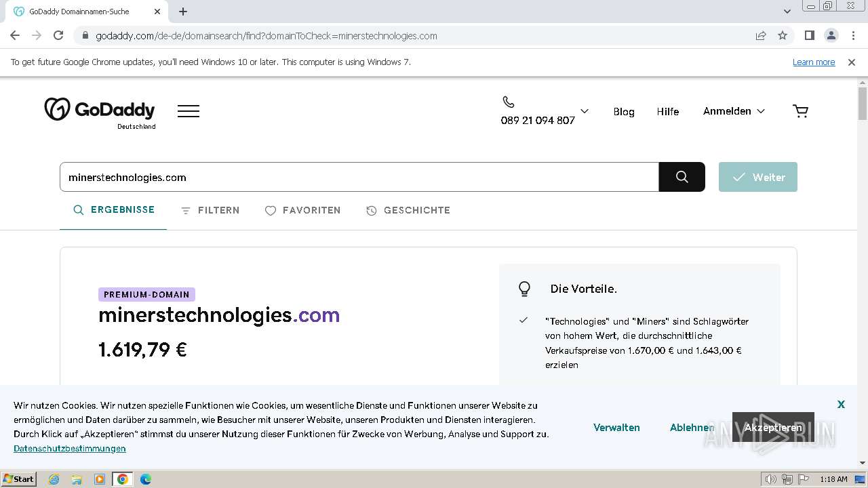Open the Blog link
Screen dimensions: 868x488
click(x=624, y=112)
